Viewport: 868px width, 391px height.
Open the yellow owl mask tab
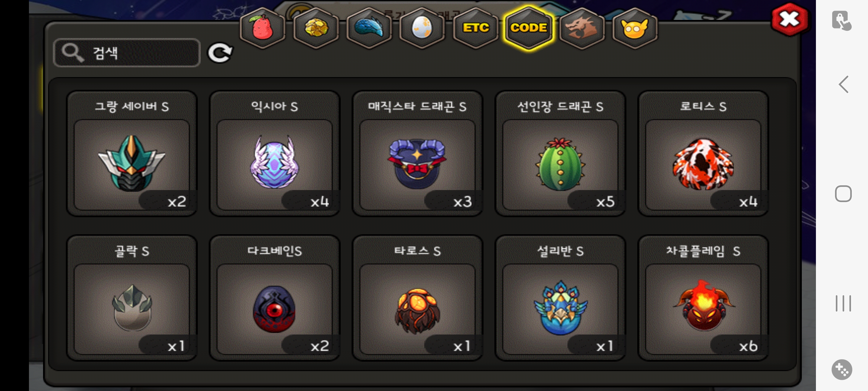(635, 28)
